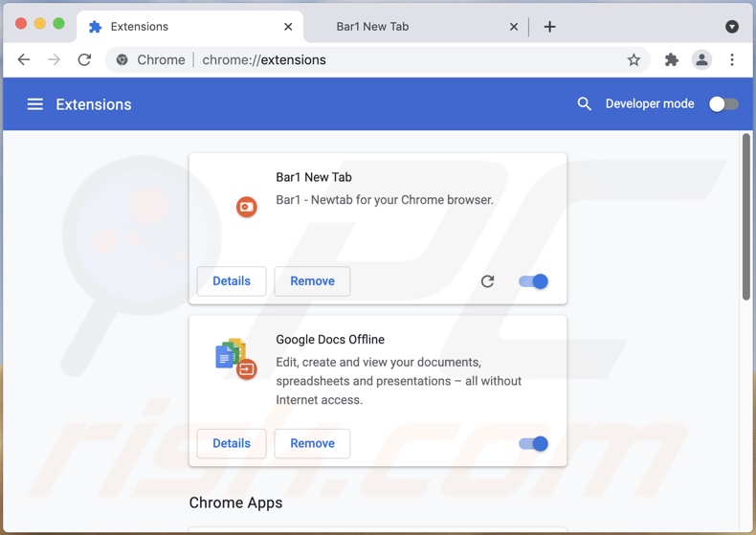Click the address bar showing chrome://extensions
Screen dimensions: 756x535
pos(377,59)
